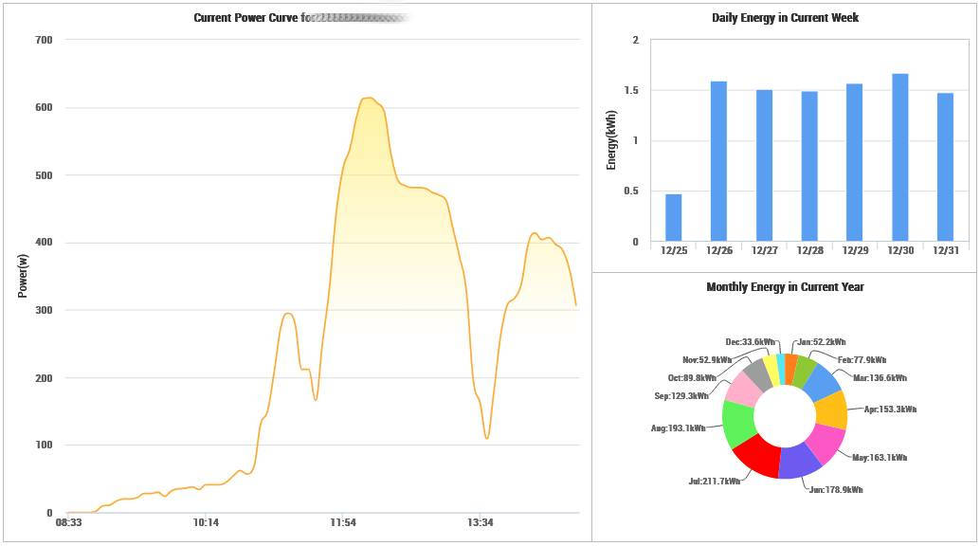Select the 12/29 daily energy bar
The height and width of the screenshot is (546, 980).
click(854, 163)
